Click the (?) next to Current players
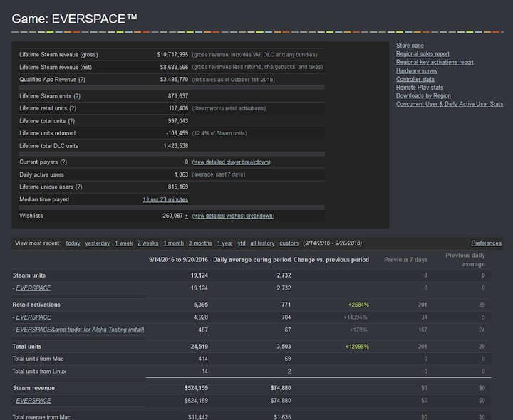The width and height of the screenshot is (513, 420). [x=63, y=162]
